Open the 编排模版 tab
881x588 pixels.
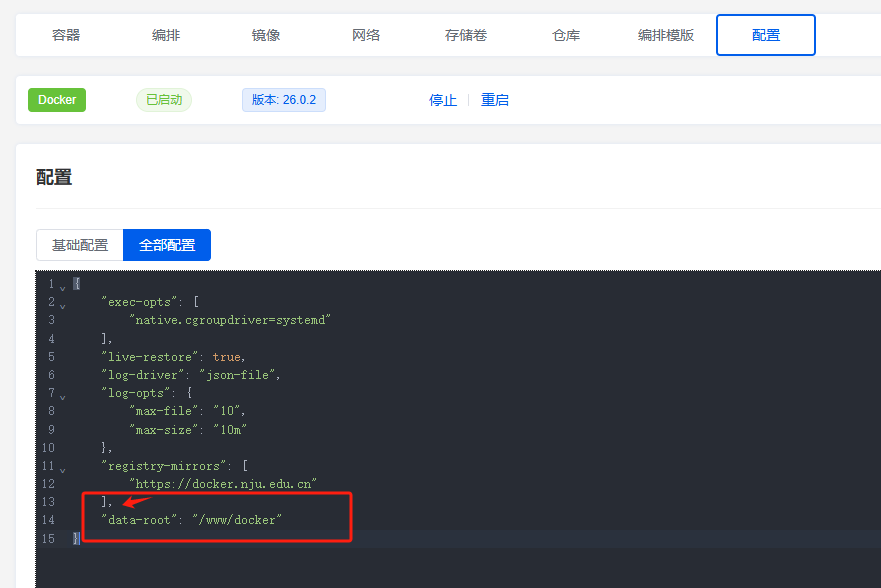[x=666, y=35]
